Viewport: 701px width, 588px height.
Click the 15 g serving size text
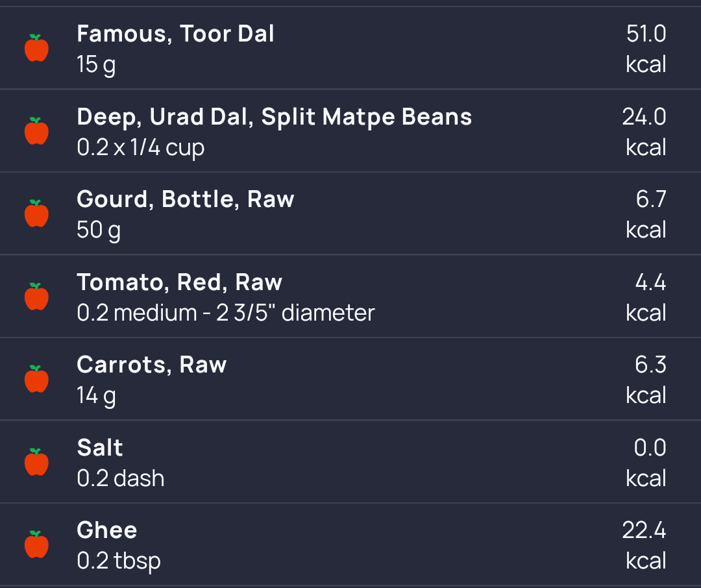point(96,65)
